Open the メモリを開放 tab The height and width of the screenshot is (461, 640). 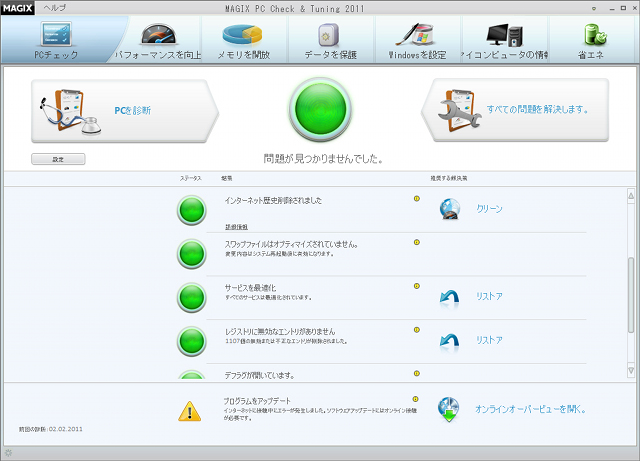pyautogui.click(x=244, y=40)
